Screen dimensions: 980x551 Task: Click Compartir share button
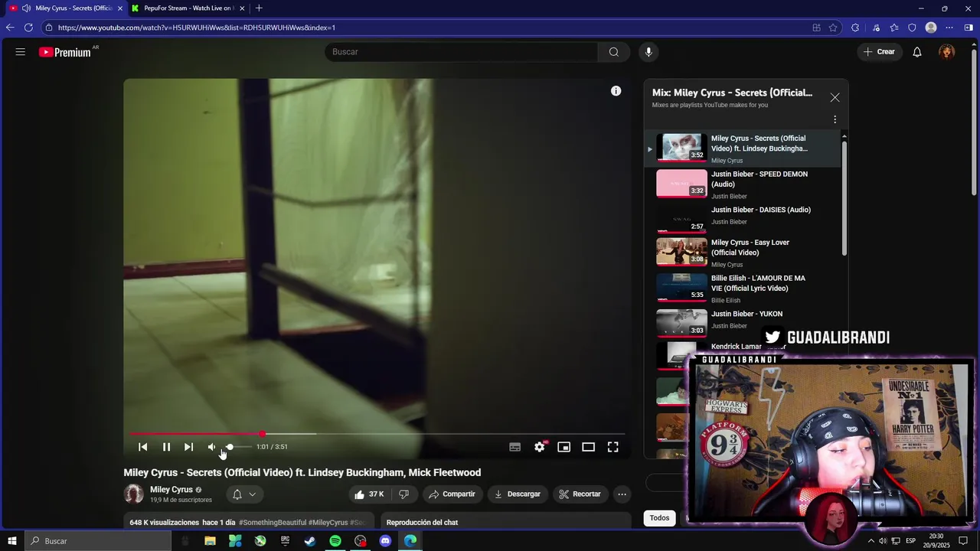click(x=452, y=494)
